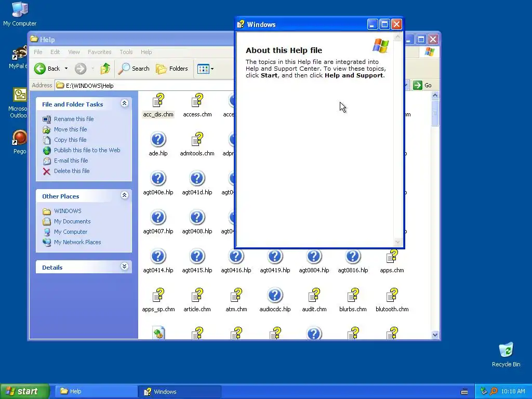Close the Windows help popup window
The width and height of the screenshot is (532, 399).
(396, 24)
